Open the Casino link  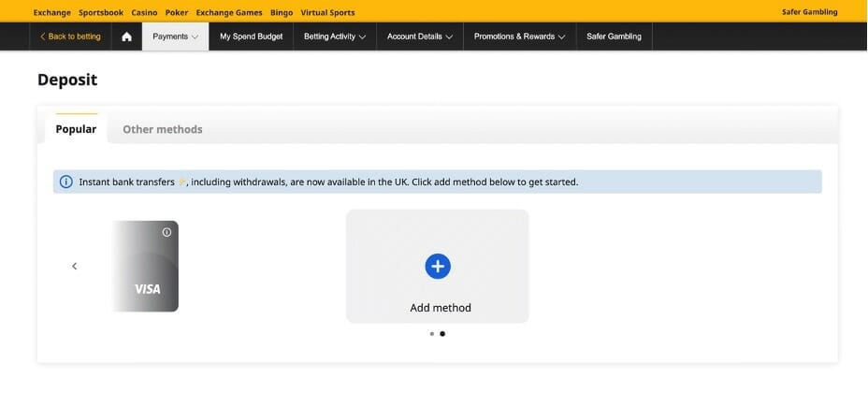point(144,12)
